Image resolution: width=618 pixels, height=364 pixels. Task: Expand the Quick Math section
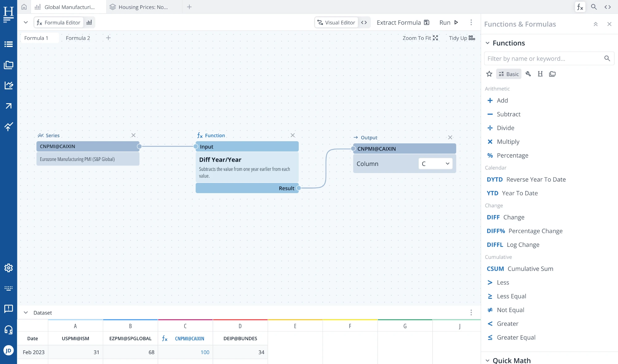click(488, 360)
